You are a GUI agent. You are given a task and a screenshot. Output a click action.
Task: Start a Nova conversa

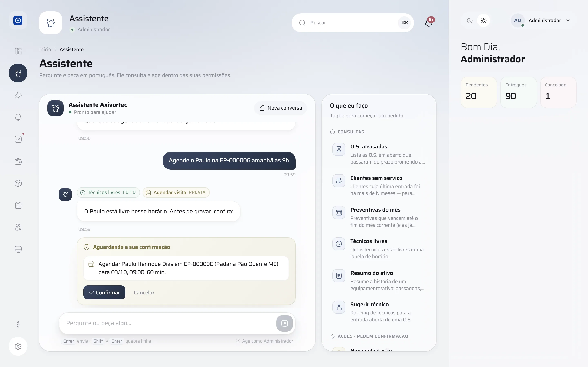click(280, 108)
